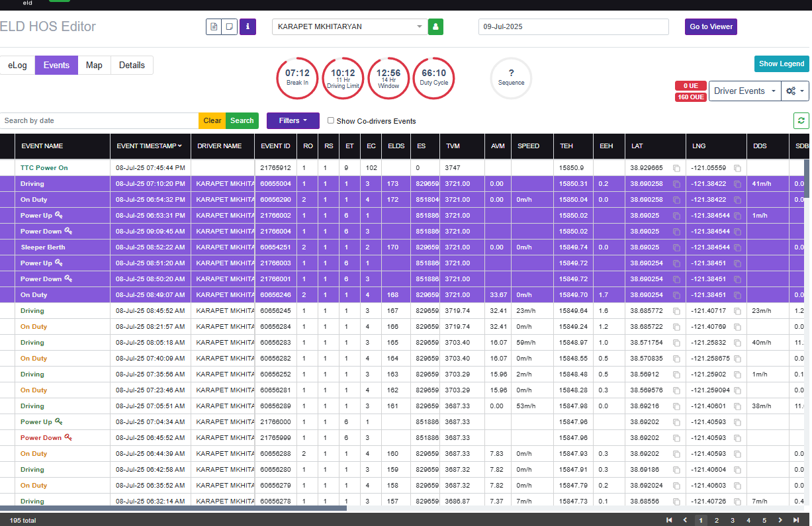The width and height of the screenshot is (812, 526).
Task: Go to the last page using the pagination icon
Action: (x=796, y=521)
